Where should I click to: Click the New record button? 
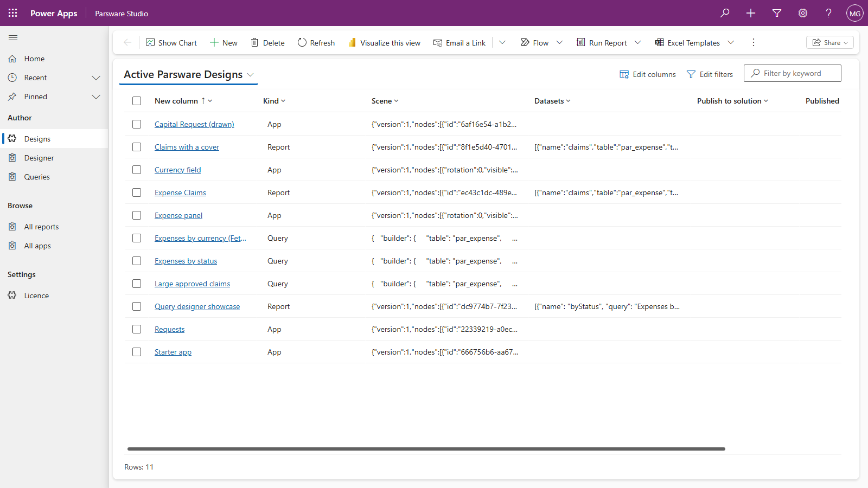[x=224, y=43]
